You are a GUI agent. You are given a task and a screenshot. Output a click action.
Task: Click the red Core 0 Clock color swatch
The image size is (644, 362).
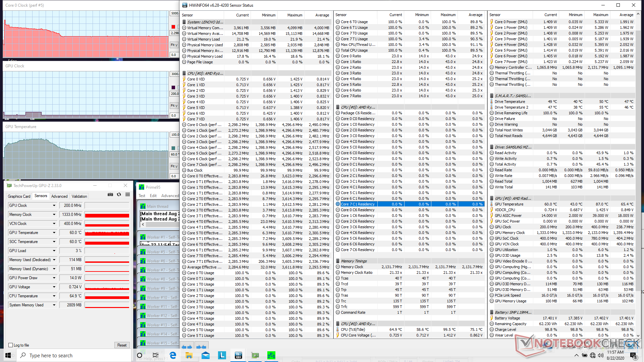[173, 27]
